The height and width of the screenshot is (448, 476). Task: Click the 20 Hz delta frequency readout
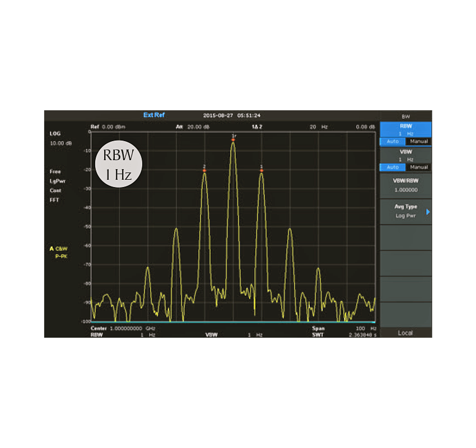point(319,127)
